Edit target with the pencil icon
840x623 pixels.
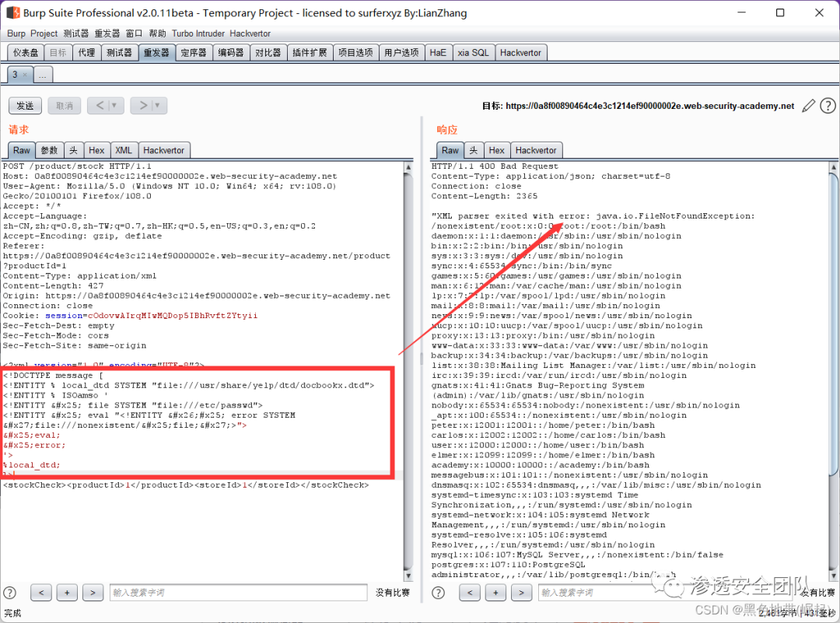pyautogui.click(x=808, y=106)
